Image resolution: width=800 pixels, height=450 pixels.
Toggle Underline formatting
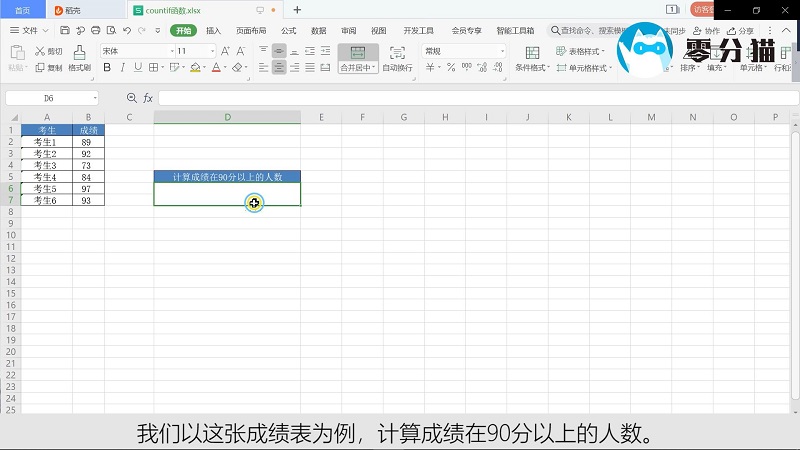[x=137, y=68]
